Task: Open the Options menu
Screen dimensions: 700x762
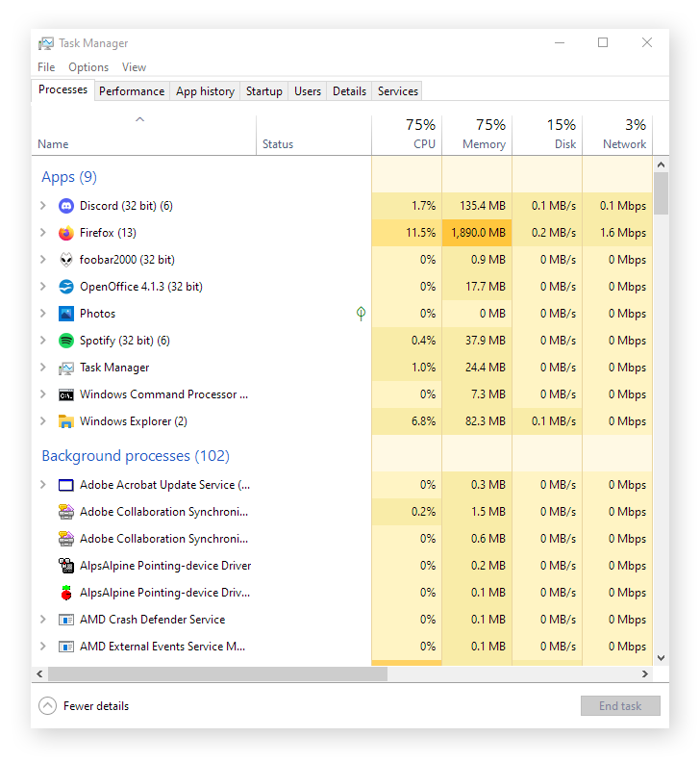Action: (x=88, y=67)
